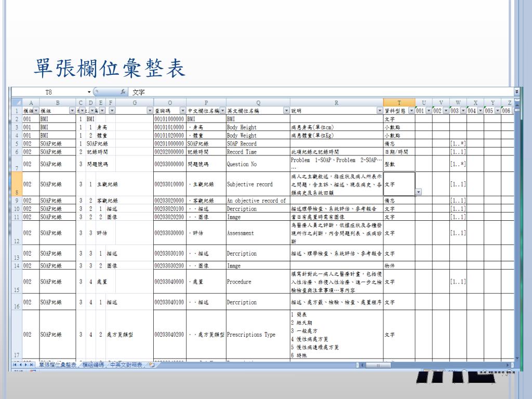Select the cell 'SOAP Record'
The image size is (532, 399).
[x=258, y=143]
